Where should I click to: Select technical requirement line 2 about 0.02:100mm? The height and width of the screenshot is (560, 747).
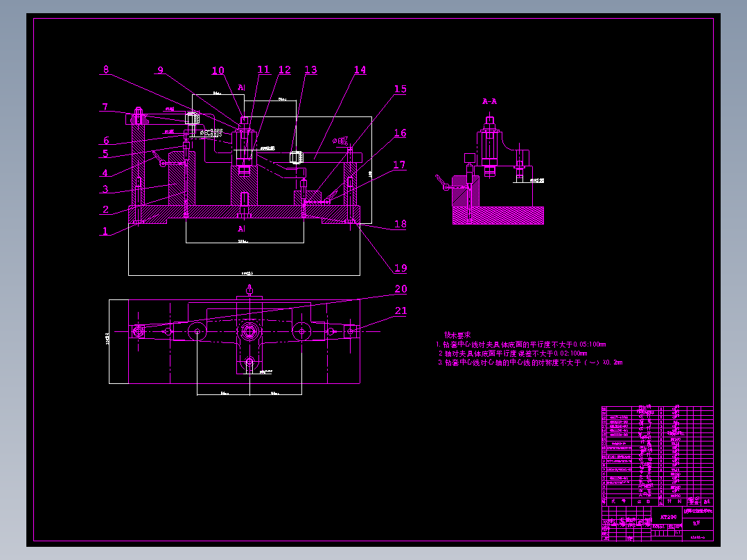pos(513,353)
